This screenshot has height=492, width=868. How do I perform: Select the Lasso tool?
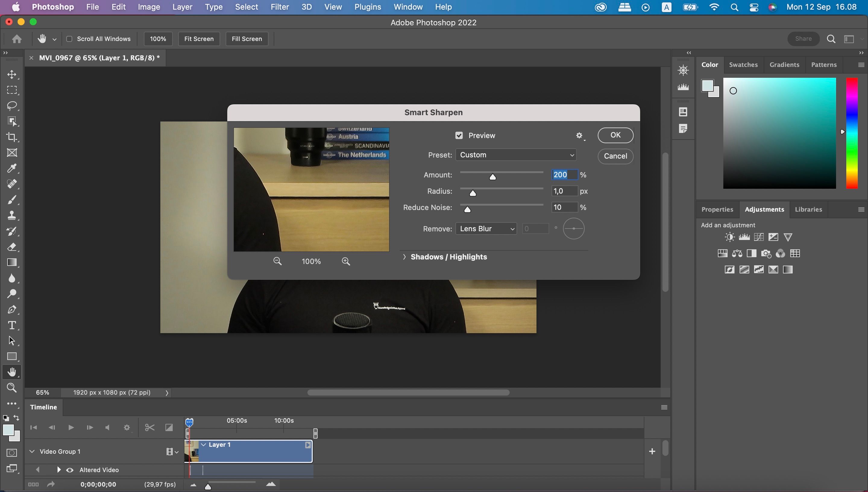pyautogui.click(x=12, y=106)
